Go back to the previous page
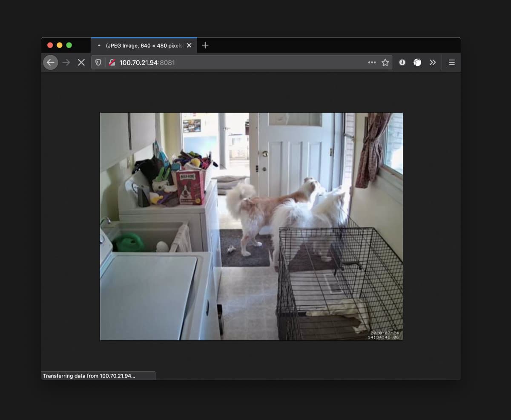The height and width of the screenshot is (420, 511). click(50, 62)
